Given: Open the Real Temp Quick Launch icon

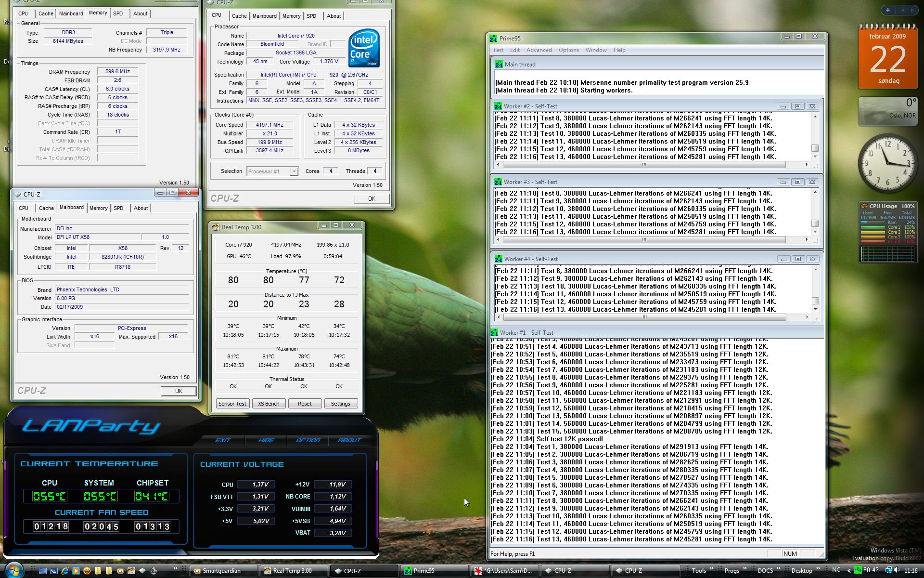Looking at the screenshot, I should click(x=131, y=571).
